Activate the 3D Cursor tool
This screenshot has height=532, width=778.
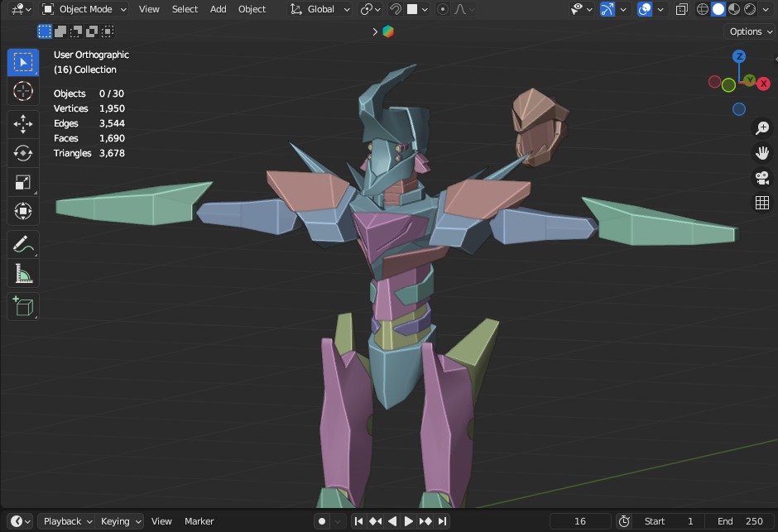(23, 91)
